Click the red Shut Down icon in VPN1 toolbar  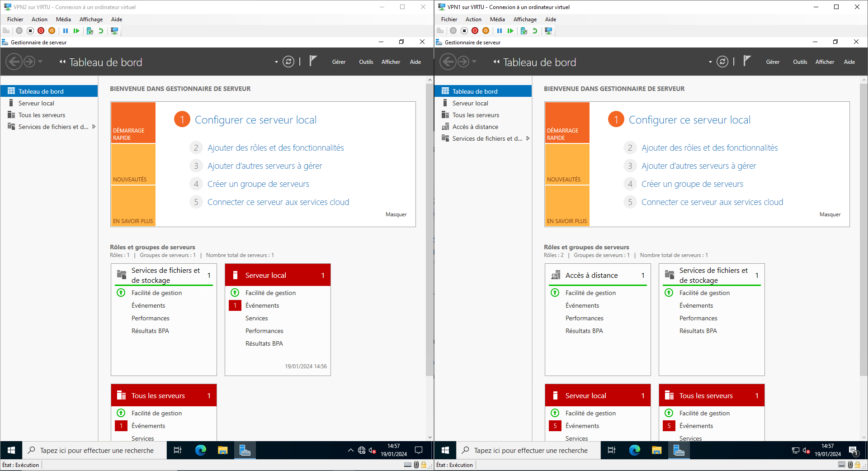[475, 31]
